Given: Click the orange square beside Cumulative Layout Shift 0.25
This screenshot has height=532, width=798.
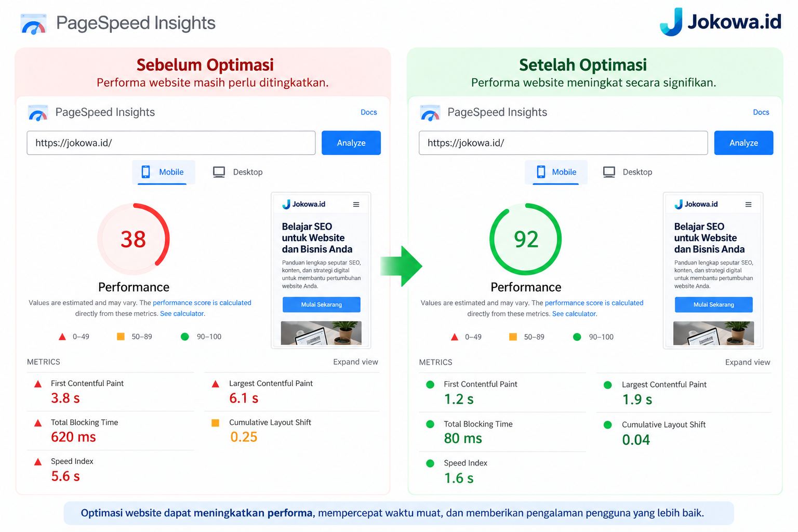Looking at the screenshot, I should click(215, 423).
